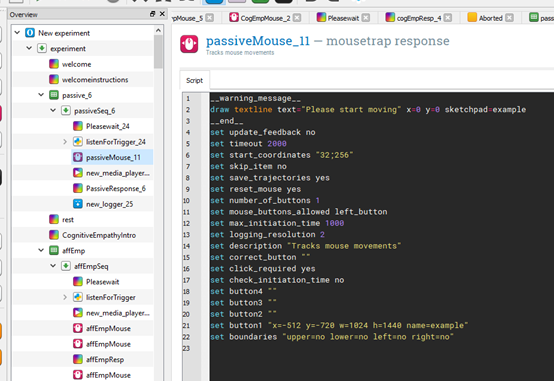
Task: Collapse the New experiment tree node
Action: point(17,33)
